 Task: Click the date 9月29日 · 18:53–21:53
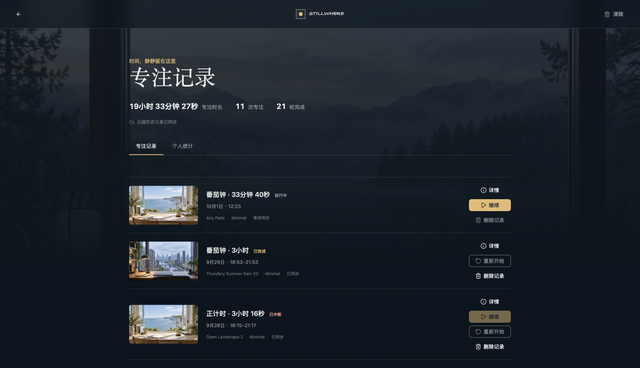pos(232,262)
